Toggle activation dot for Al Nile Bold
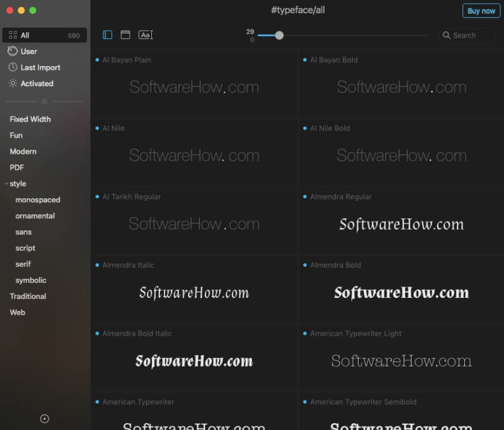 (x=305, y=128)
